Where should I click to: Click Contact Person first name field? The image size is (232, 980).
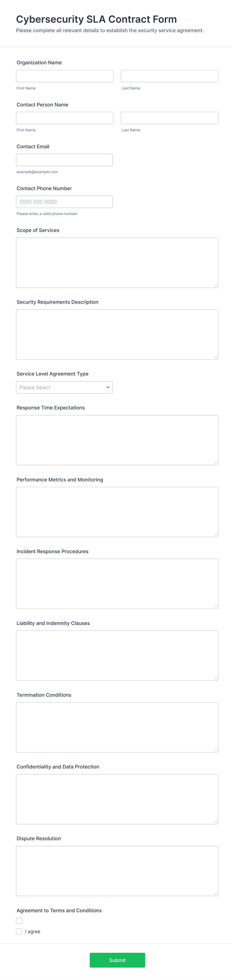pyautogui.click(x=64, y=118)
